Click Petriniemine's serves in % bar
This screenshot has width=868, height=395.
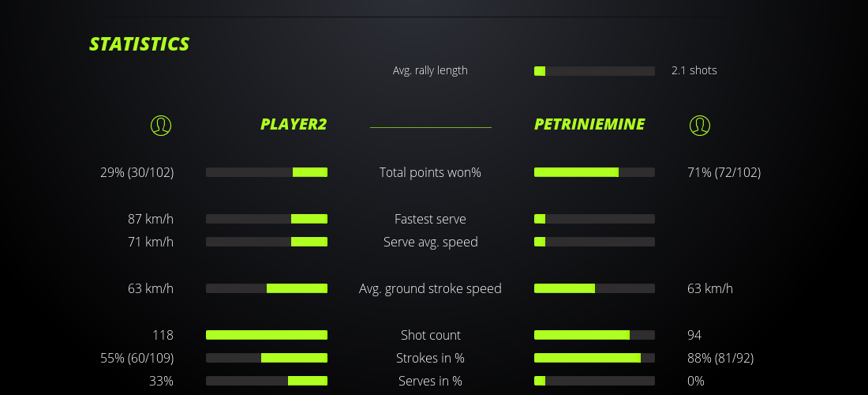594,381
